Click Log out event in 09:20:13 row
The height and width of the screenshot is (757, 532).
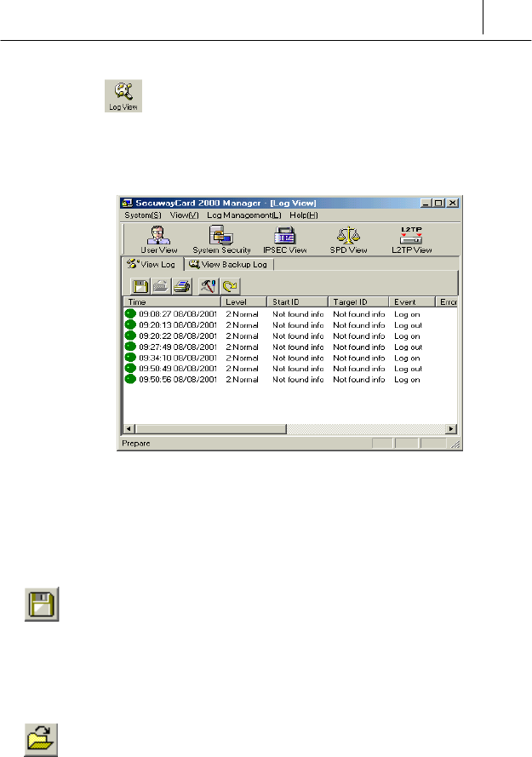(408, 325)
